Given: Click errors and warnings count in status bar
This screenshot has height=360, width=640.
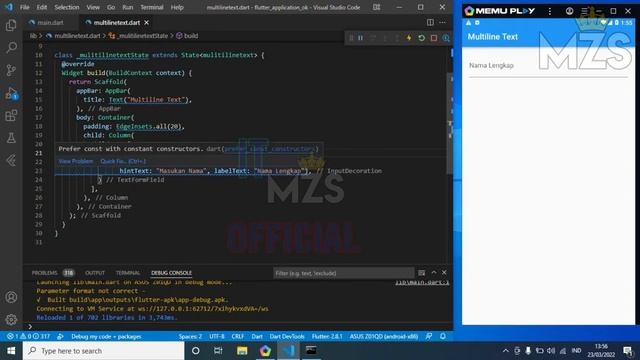Looking at the screenshot, I should tap(28, 336).
